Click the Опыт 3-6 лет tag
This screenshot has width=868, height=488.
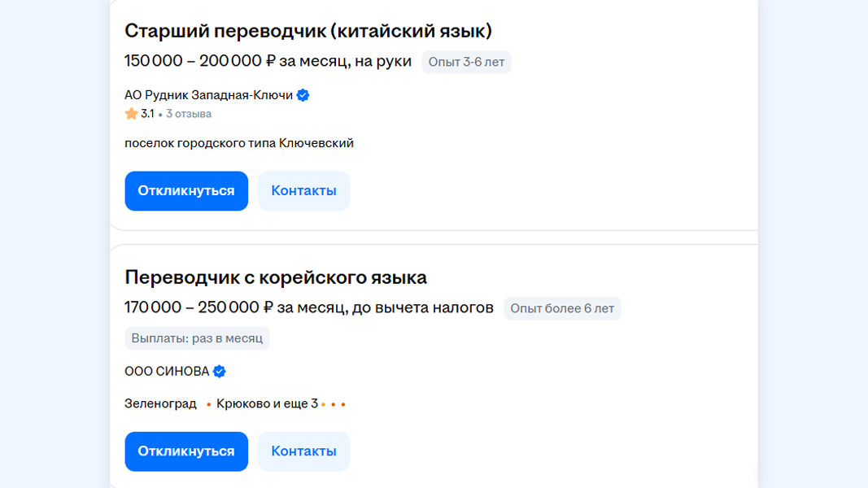466,62
